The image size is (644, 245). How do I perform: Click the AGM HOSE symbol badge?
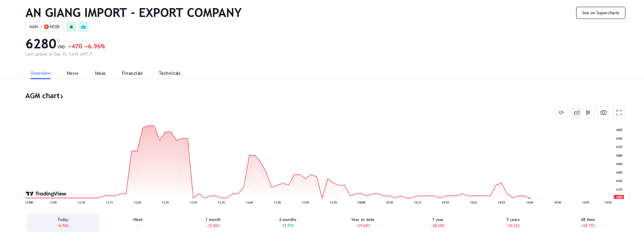tap(45, 27)
